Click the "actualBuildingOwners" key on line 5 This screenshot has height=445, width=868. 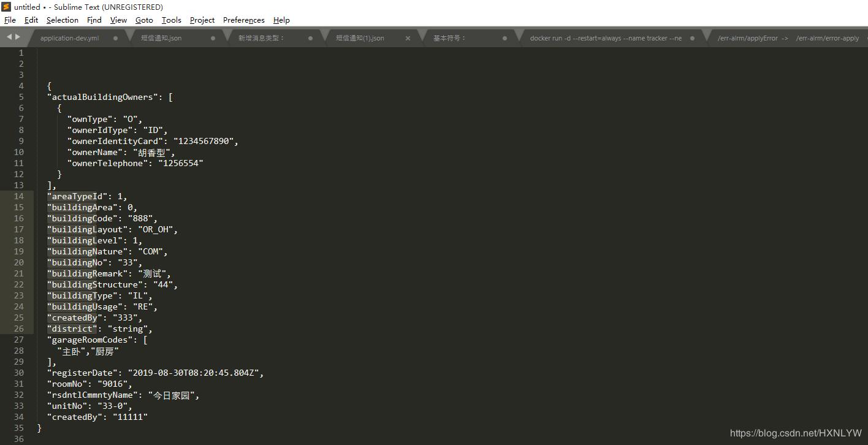click(x=102, y=97)
